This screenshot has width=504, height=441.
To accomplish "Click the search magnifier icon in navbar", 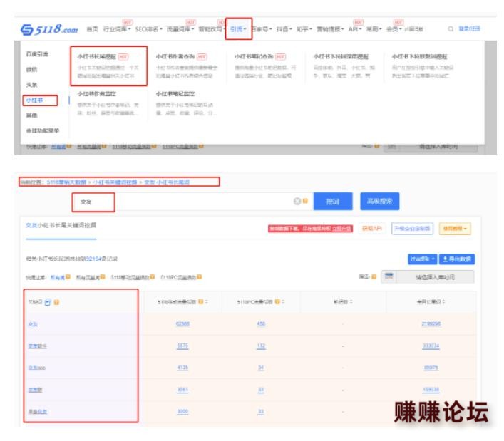I will (x=451, y=29).
